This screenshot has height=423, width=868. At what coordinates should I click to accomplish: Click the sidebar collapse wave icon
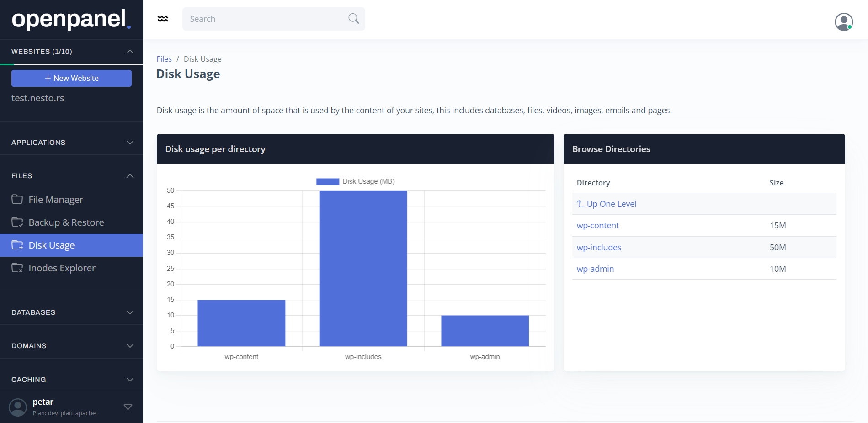pos(163,19)
